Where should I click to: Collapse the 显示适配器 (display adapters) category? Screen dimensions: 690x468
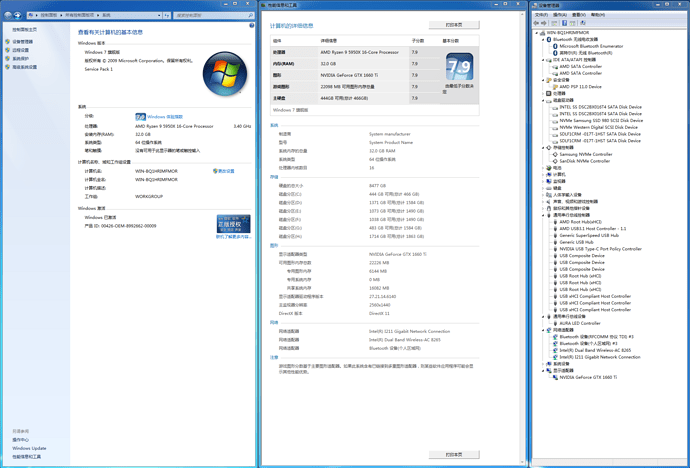(x=543, y=370)
